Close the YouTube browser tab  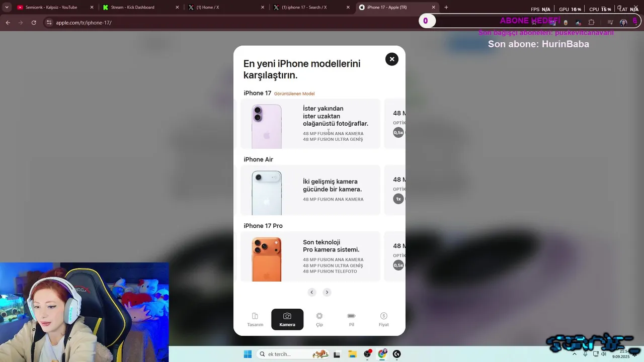(x=92, y=8)
